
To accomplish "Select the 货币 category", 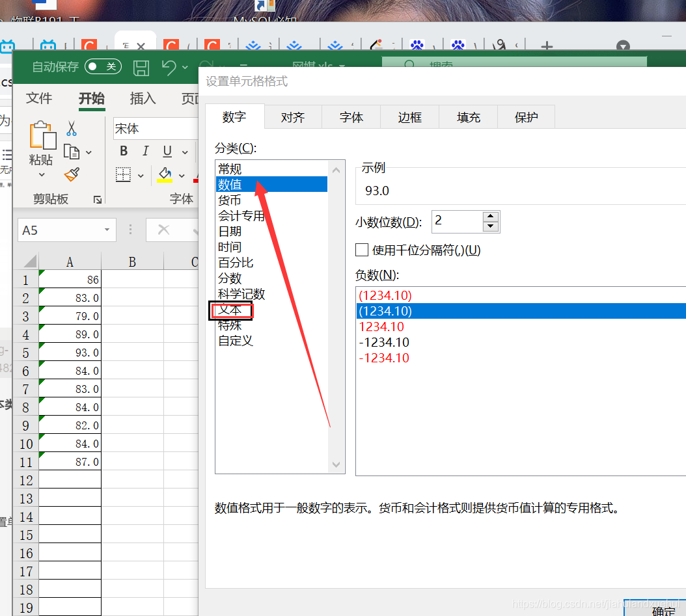I will 271,200.
